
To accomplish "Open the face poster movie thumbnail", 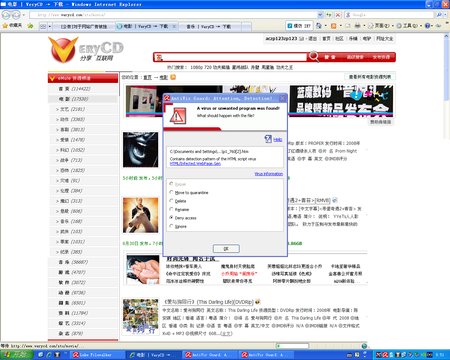I will tap(140, 149).
